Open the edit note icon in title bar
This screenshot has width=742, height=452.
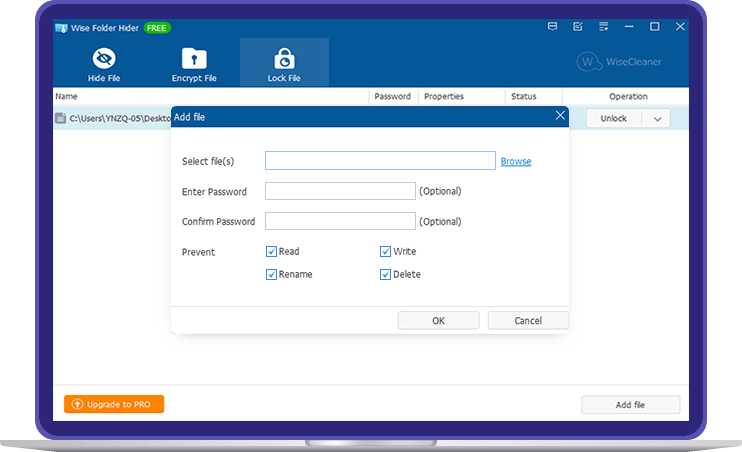tap(578, 27)
